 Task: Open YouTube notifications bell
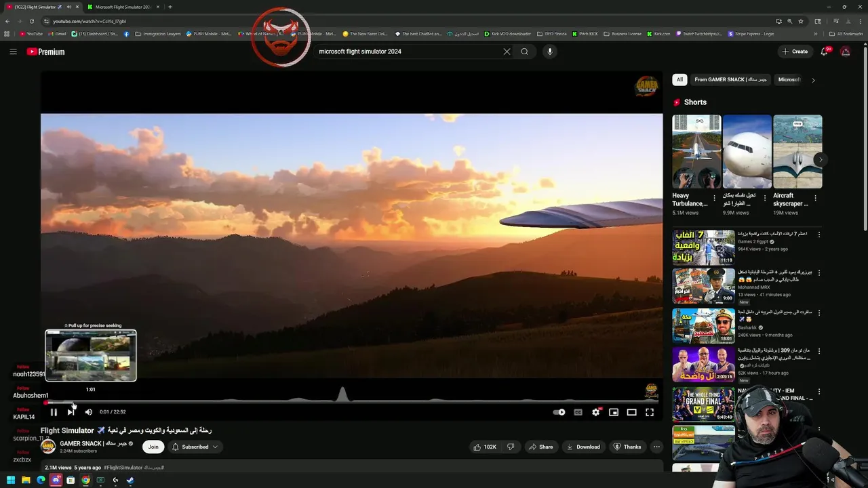point(825,52)
